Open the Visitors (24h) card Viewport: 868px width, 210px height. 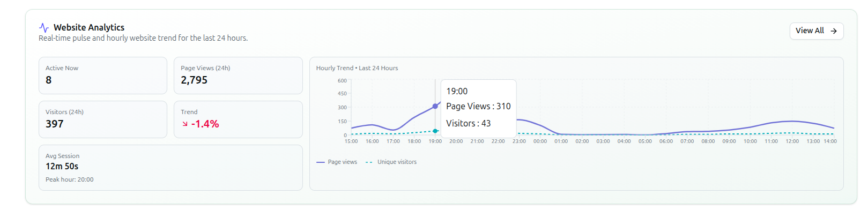click(103, 119)
